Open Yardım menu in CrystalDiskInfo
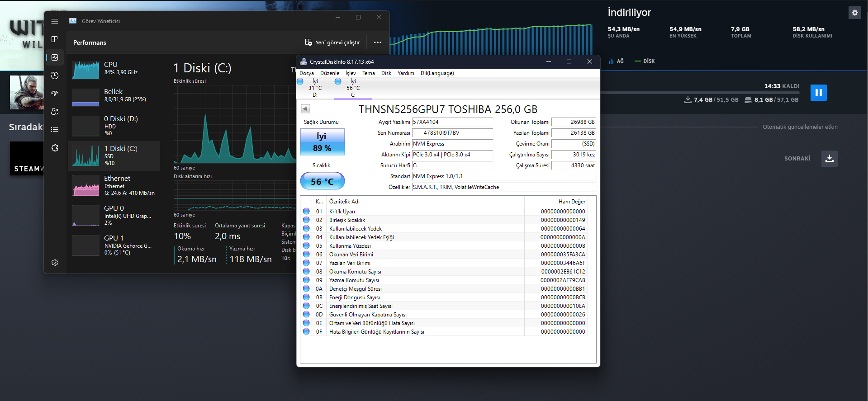Screen dimensions: 868x401 coord(406,73)
